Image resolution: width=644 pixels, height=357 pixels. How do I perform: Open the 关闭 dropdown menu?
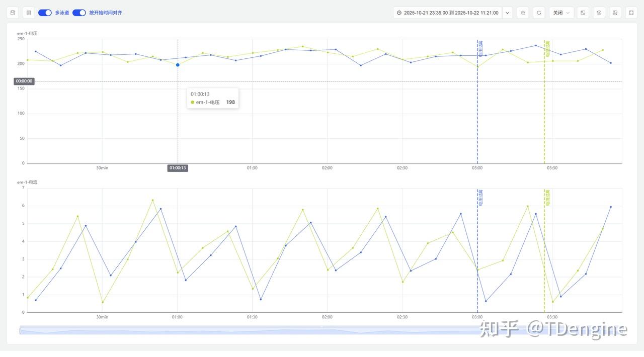click(x=561, y=13)
